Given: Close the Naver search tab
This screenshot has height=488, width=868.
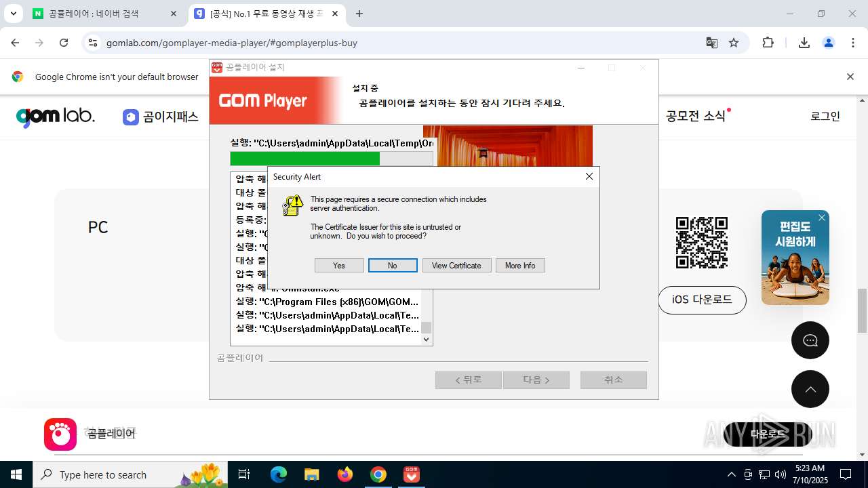Looking at the screenshot, I should (x=174, y=14).
